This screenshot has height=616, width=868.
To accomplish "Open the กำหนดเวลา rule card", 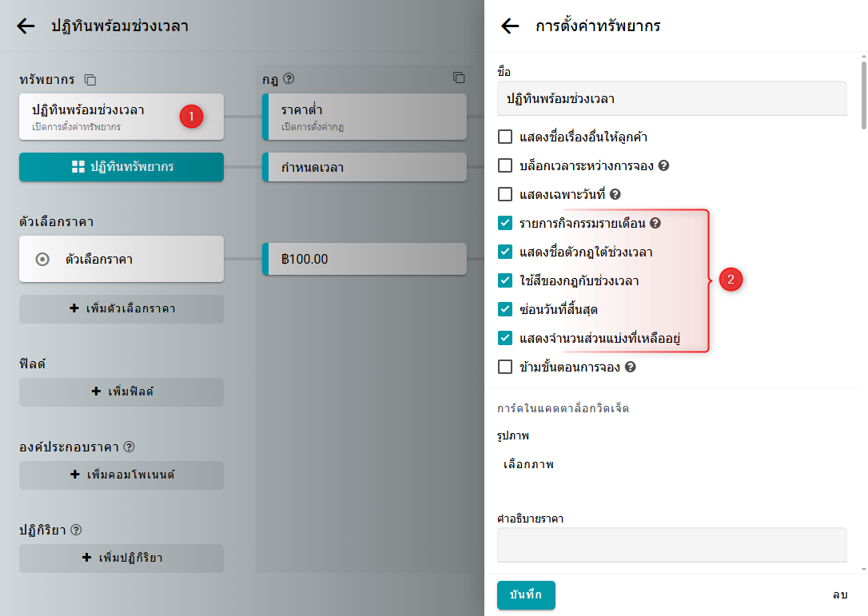I will tap(364, 167).
